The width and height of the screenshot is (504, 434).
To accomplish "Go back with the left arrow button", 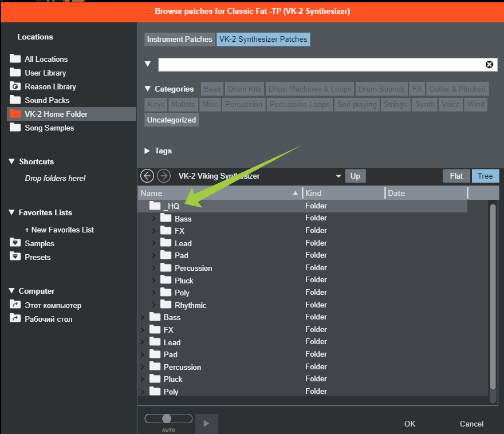I will pyautogui.click(x=147, y=176).
